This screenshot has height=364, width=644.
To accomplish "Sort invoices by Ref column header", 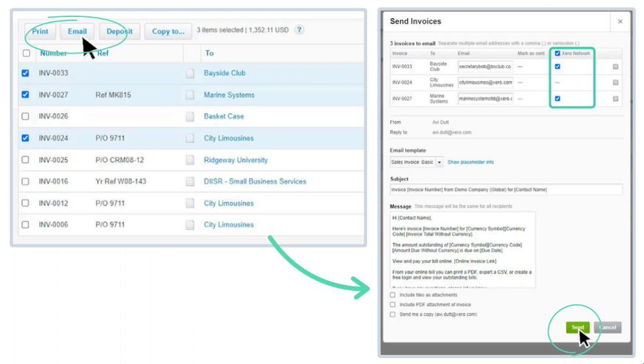I will point(103,54).
